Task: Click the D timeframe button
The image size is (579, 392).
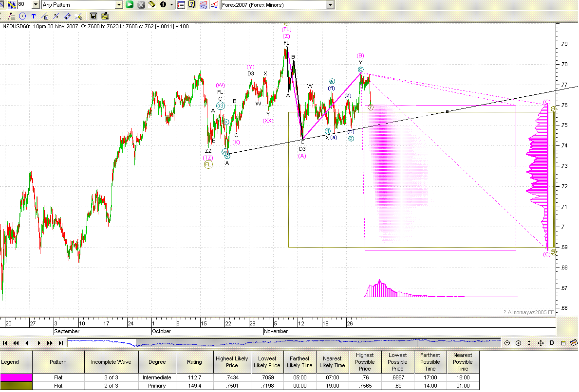Action: pos(552,342)
